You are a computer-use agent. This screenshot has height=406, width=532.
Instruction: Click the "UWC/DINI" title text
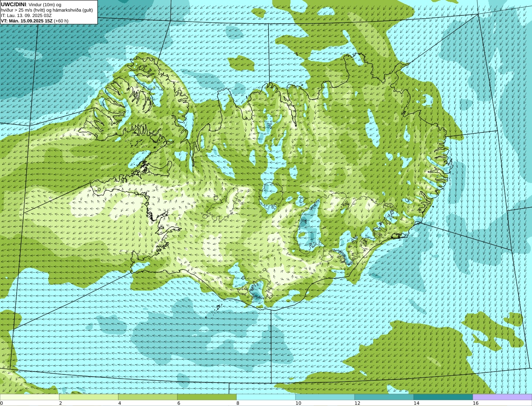[x=13, y=5]
